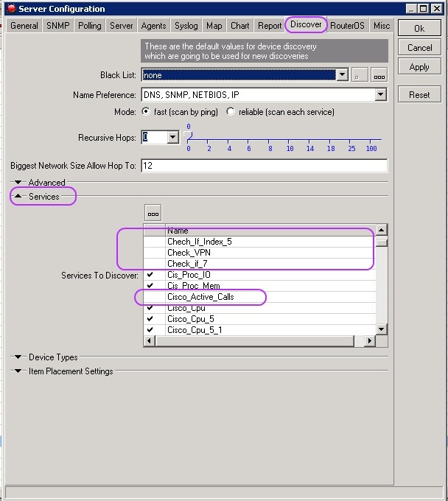This screenshot has width=448, height=501.
Task: Collapse the Services section
Action: point(18,196)
